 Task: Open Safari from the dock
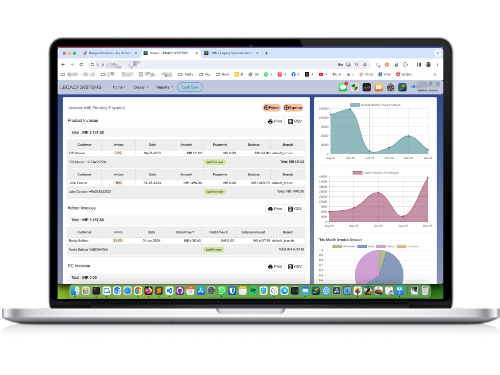(x=127, y=291)
